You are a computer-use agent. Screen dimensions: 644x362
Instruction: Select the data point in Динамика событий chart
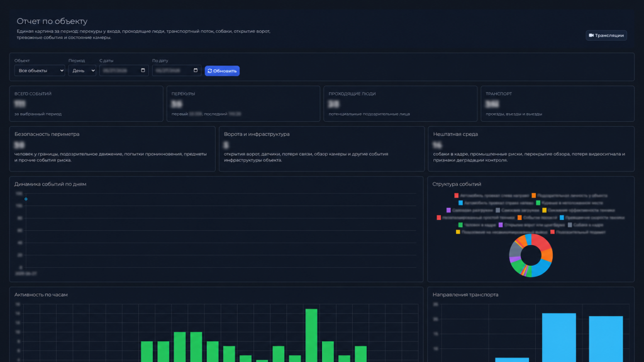(x=26, y=199)
